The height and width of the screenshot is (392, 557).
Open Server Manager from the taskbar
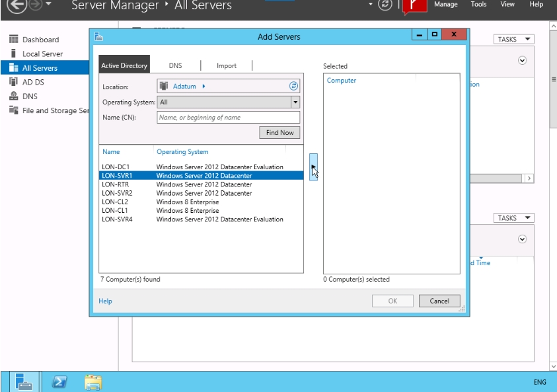(24, 382)
